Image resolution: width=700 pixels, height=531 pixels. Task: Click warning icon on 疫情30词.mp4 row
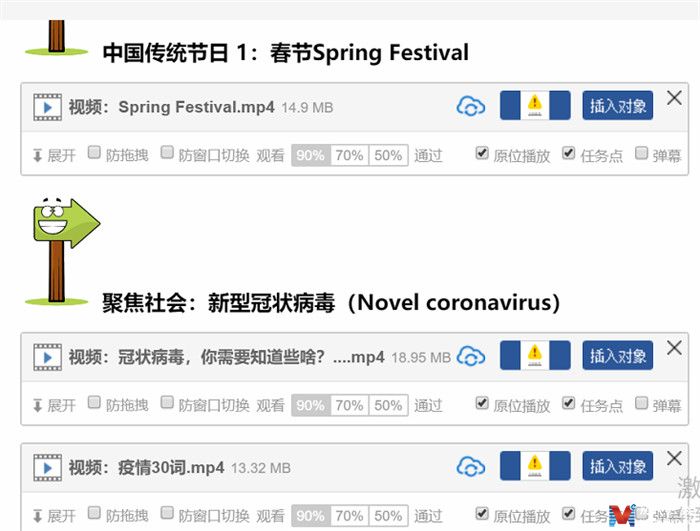click(534, 466)
